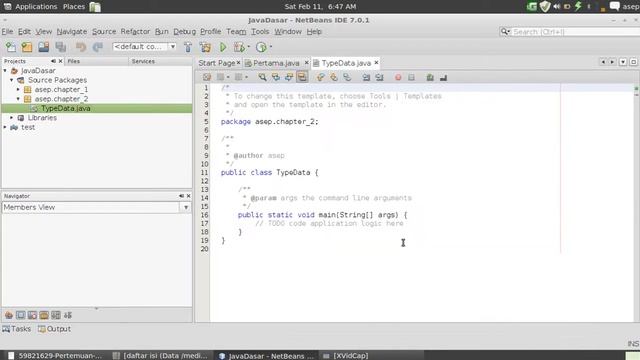This screenshot has height=360, width=640.
Task: Click the New Project toolbar icon
Action: pyautogui.click(x=27, y=47)
